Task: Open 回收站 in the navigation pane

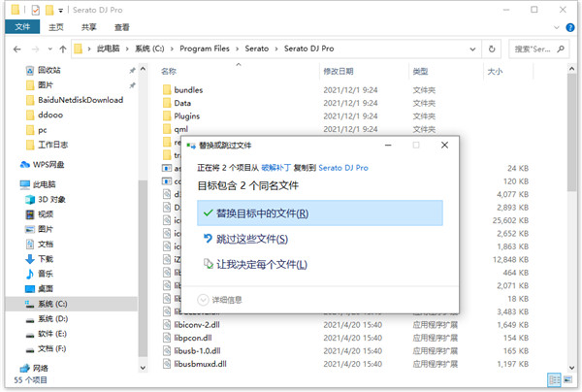Action: coord(48,70)
